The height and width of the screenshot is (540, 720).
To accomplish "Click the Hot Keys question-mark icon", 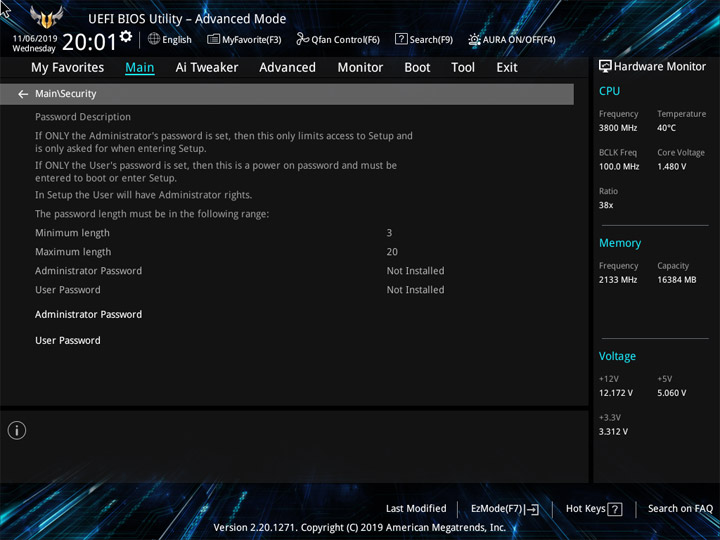I will (615, 509).
